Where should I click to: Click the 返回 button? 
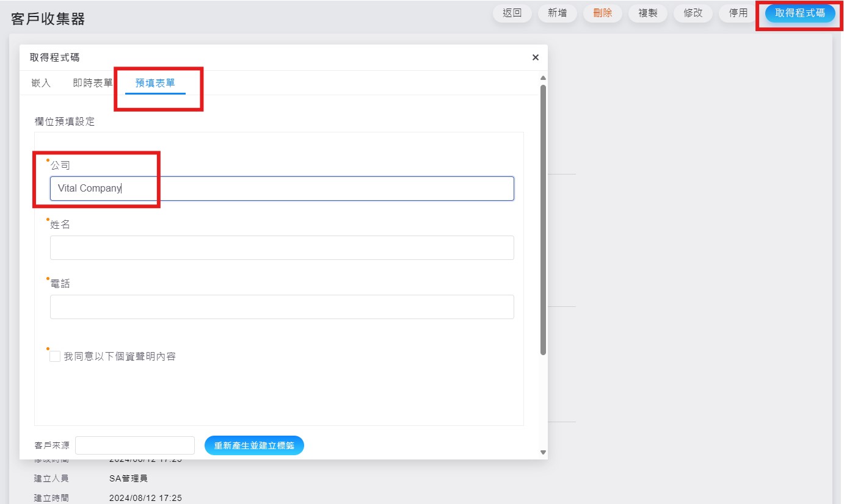point(512,13)
